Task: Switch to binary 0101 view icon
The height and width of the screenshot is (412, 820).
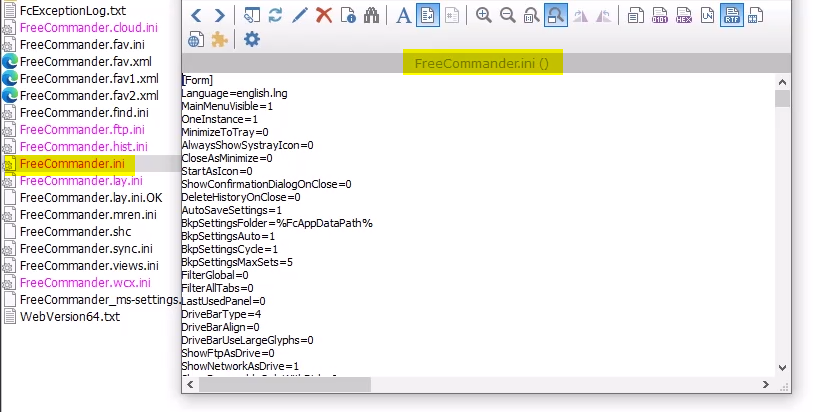Action: 659,15
